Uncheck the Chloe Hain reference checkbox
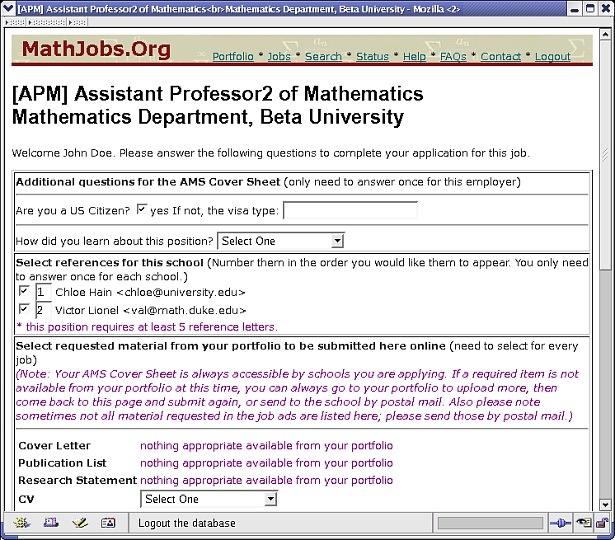Image resolution: width=615 pixels, height=540 pixels. click(24, 291)
